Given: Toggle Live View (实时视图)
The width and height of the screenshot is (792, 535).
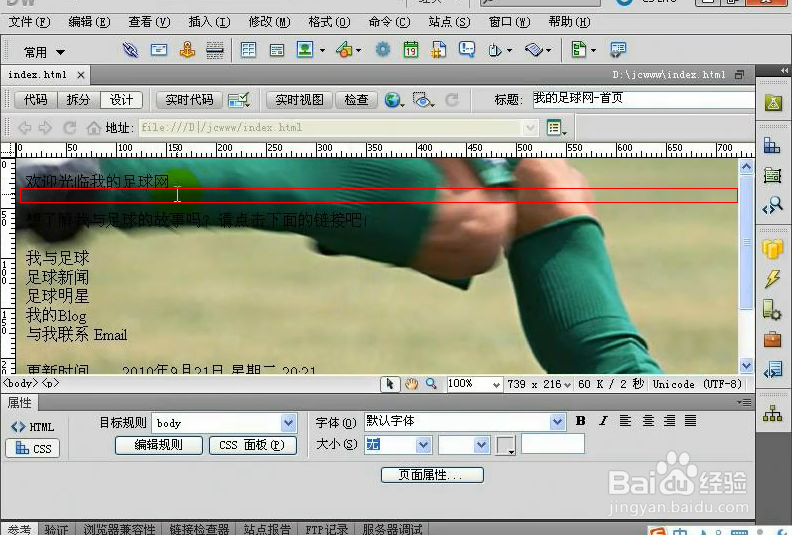Looking at the screenshot, I should (300, 100).
